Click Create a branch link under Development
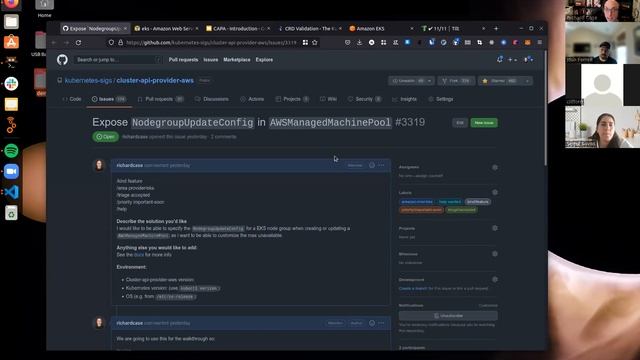Screen dimensions: 640x360 tap(413, 288)
